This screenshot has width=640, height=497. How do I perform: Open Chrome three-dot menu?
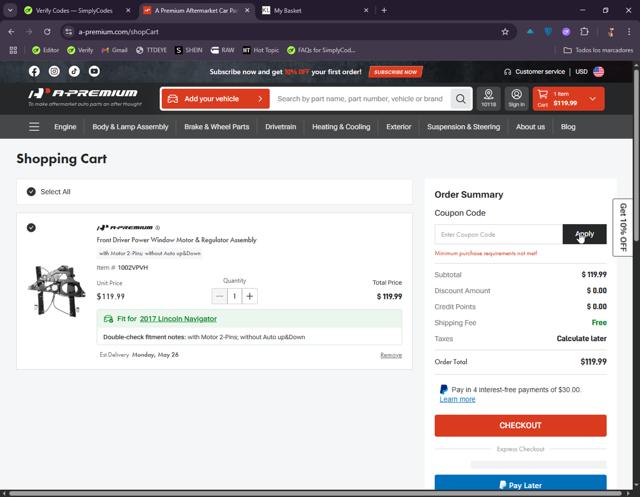629,32
